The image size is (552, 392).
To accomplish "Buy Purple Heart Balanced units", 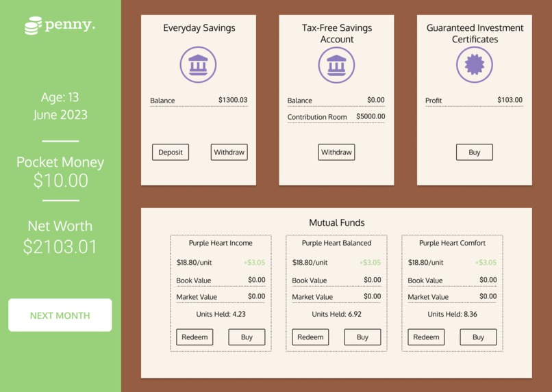I will 362,337.
